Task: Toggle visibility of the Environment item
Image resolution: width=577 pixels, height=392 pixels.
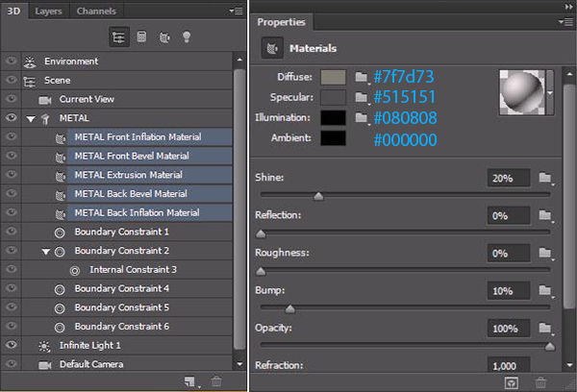Action: tap(12, 61)
